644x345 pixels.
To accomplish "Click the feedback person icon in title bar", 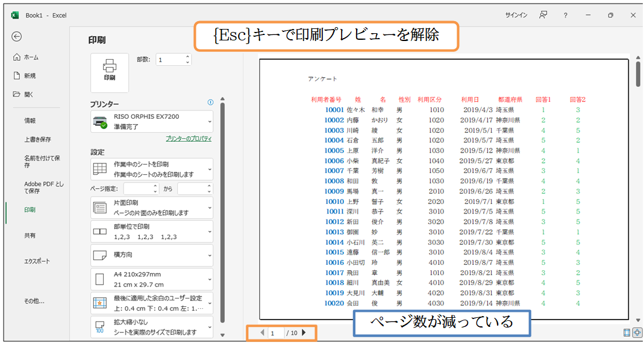I will [x=543, y=15].
